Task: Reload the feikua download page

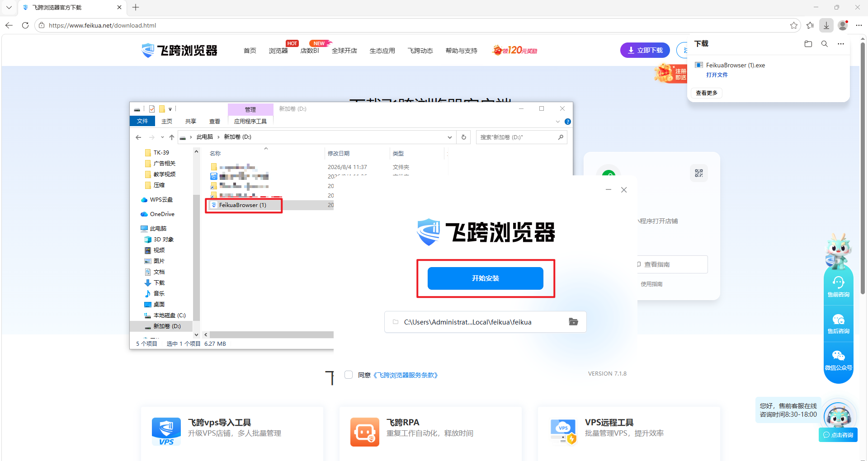Action: point(25,25)
